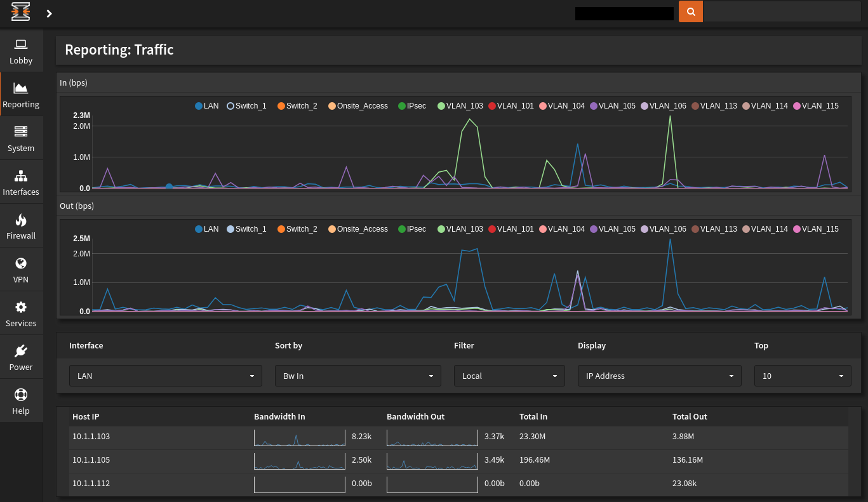The height and width of the screenshot is (502, 868).
Task: Expand the Sort by dropdown
Action: coord(357,376)
